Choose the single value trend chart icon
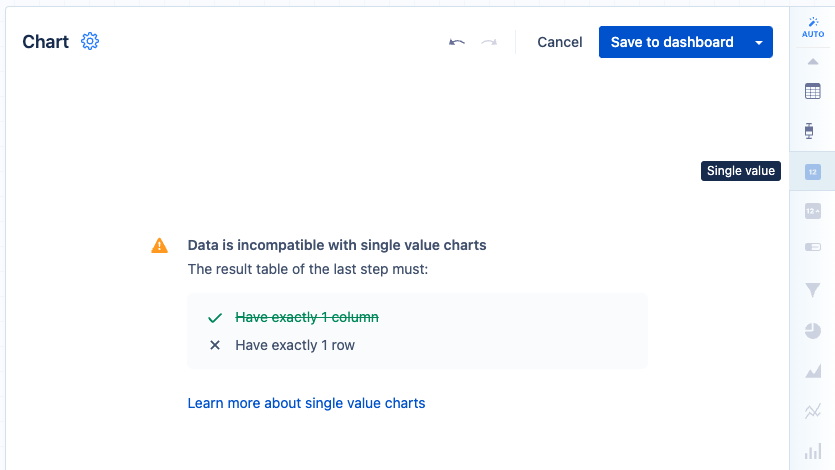835x470 pixels. (x=813, y=211)
